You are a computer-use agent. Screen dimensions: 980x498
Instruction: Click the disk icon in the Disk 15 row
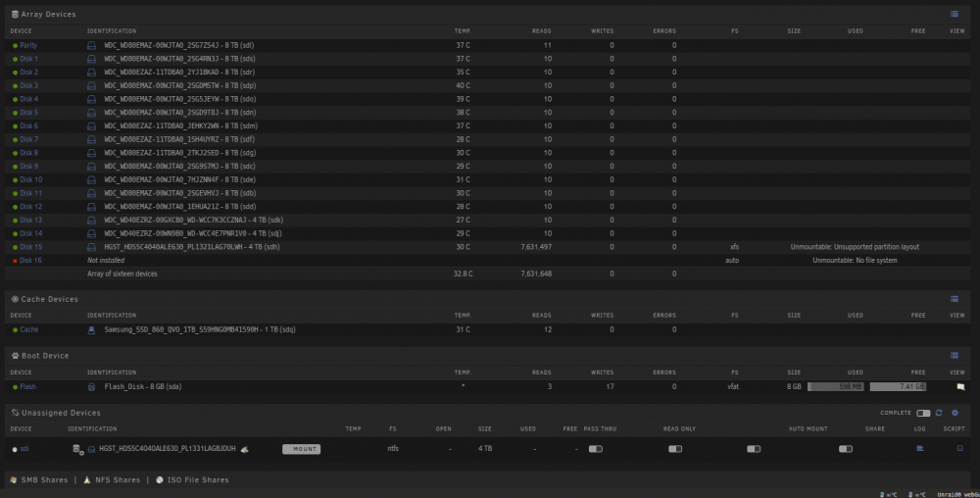[x=91, y=247]
